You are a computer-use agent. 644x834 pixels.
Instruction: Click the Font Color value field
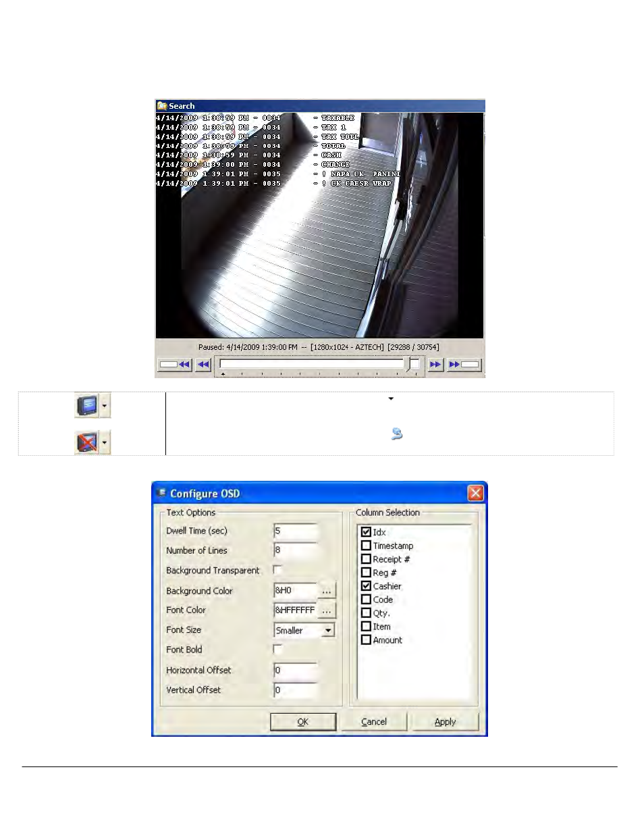tap(295, 610)
